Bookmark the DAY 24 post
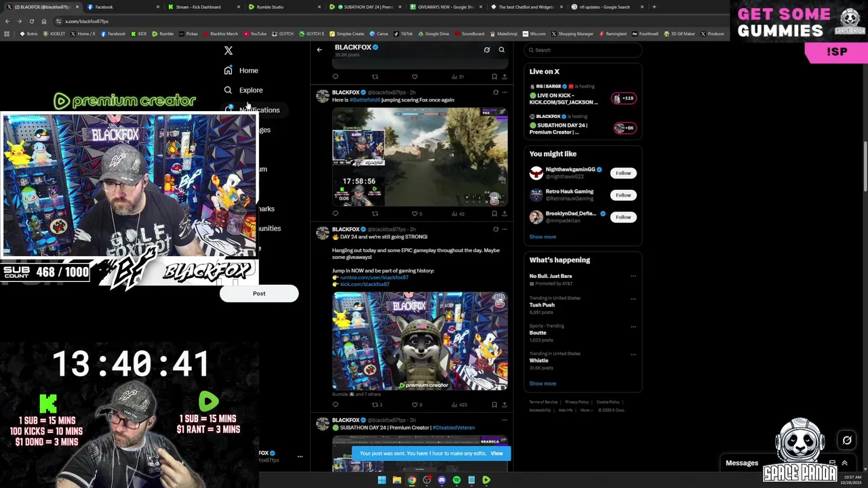 point(494,405)
